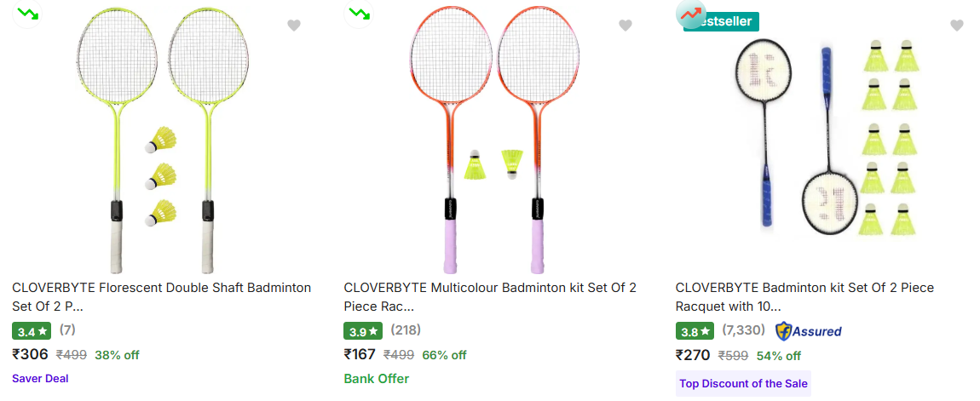This screenshot has width=980, height=401.
Task: Click the black racquets with shuttles image
Action: (827, 140)
